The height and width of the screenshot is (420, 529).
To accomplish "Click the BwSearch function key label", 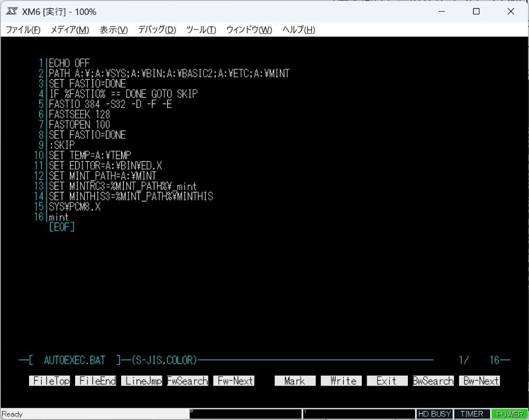I will coord(433,381).
